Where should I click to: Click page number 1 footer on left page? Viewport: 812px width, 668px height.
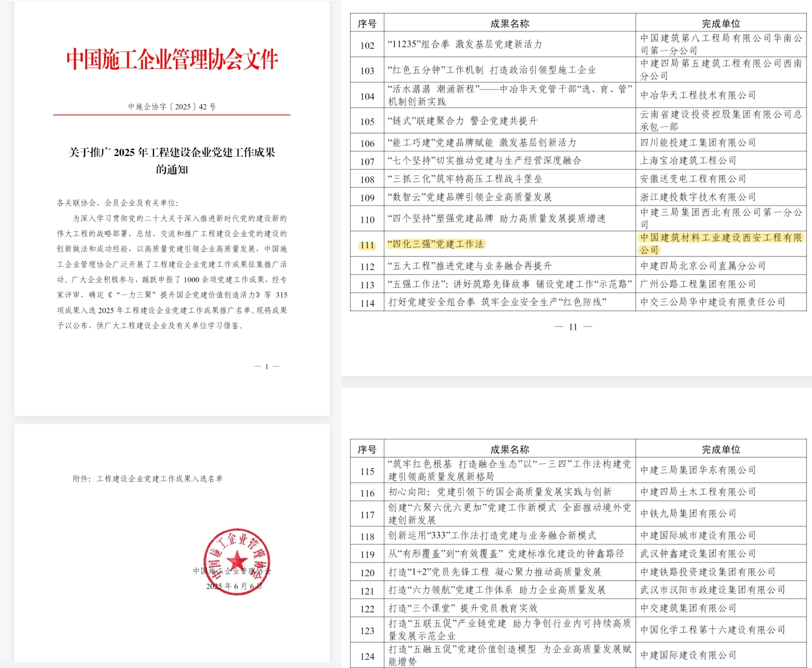tap(267, 366)
